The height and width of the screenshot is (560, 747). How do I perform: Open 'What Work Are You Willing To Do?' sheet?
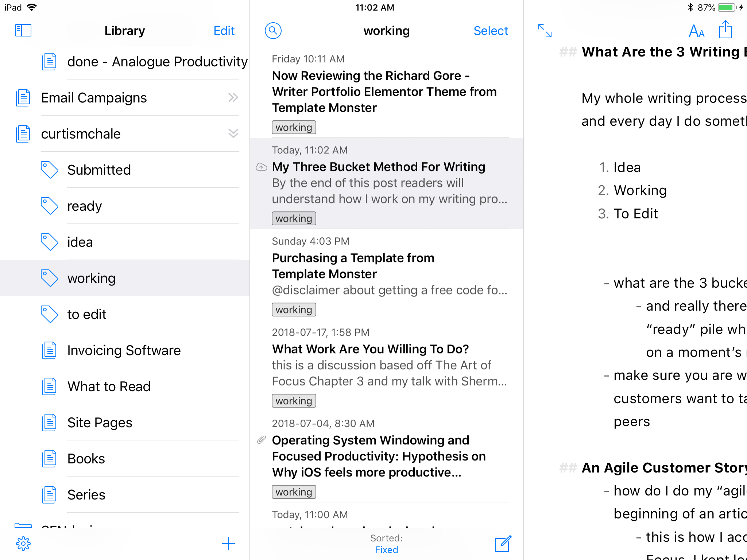tap(370, 349)
